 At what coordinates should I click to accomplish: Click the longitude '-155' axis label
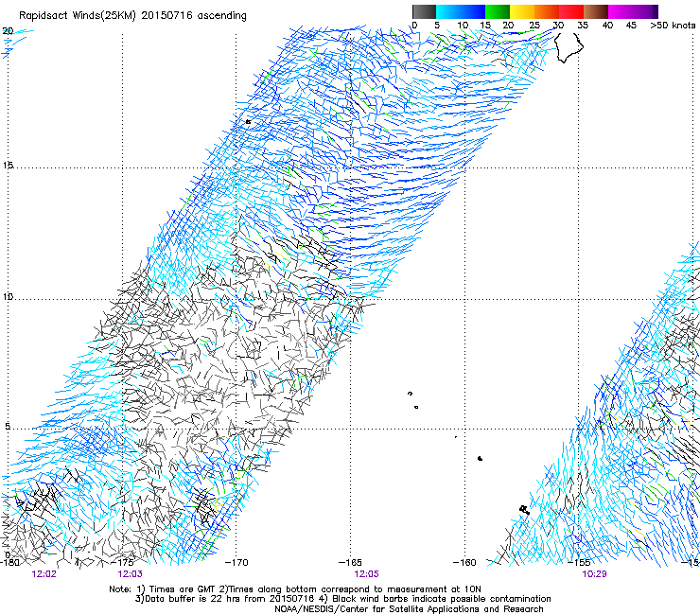tap(579, 562)
